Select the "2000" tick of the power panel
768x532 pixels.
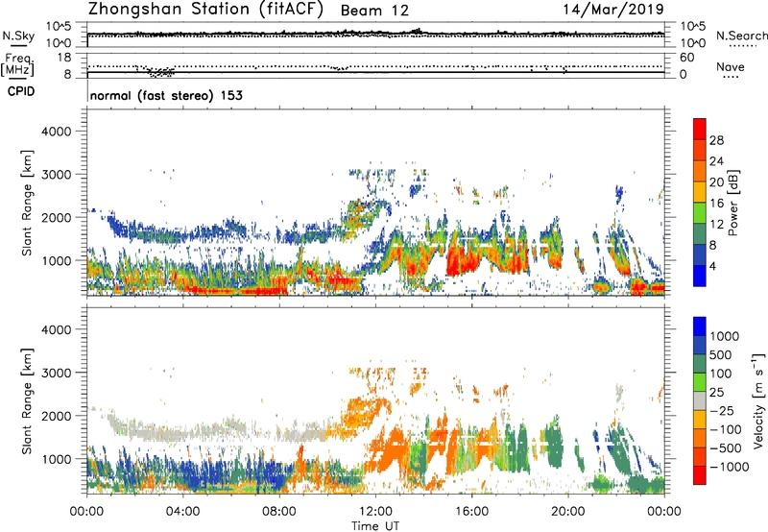click(x=56, y=217)
